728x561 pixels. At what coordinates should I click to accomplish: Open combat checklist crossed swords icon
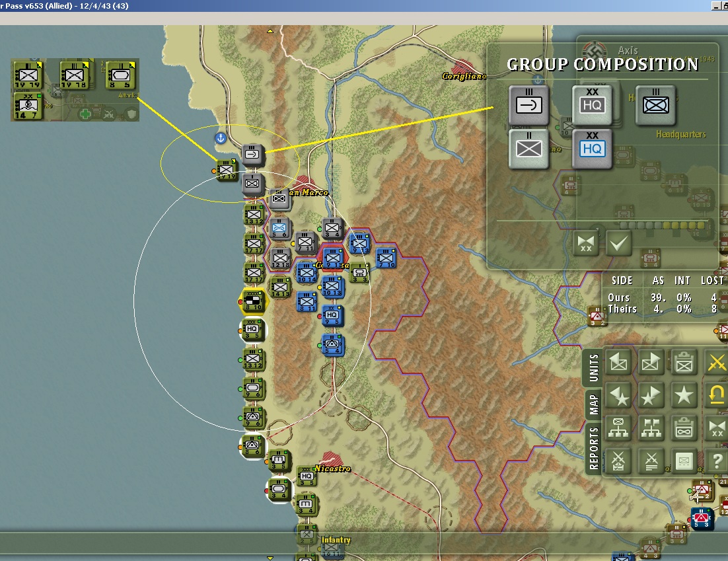pos(618,461)
